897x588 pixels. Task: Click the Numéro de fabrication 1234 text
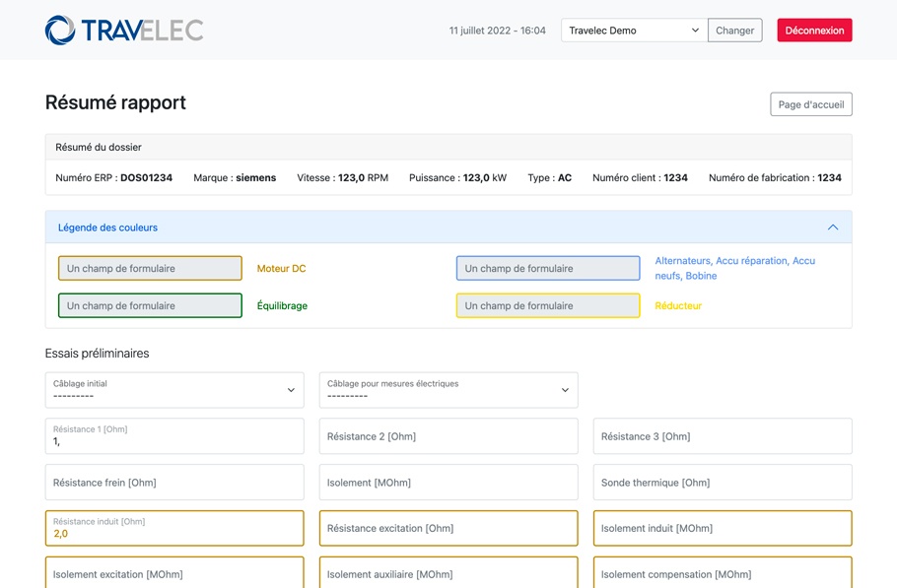tap(775, 177)
